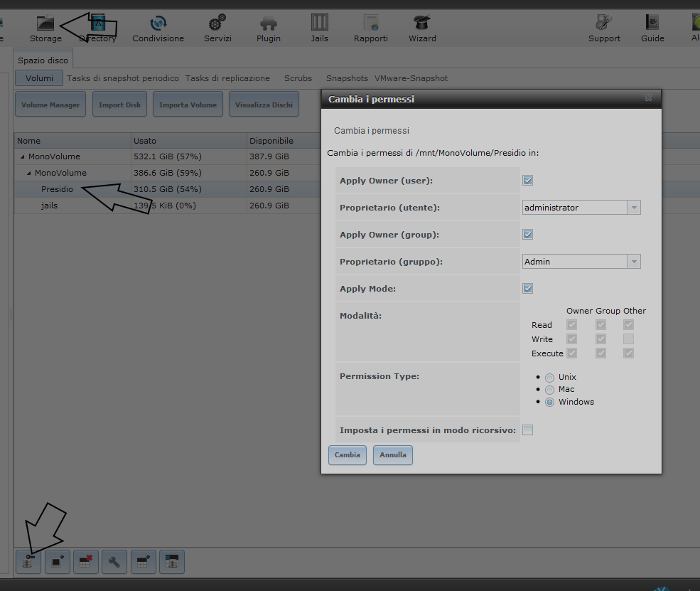Image resolution: width=700 pixels, height=591 pixels.
Task: Open the VMware-Snapshot tab
Action: 411,78
